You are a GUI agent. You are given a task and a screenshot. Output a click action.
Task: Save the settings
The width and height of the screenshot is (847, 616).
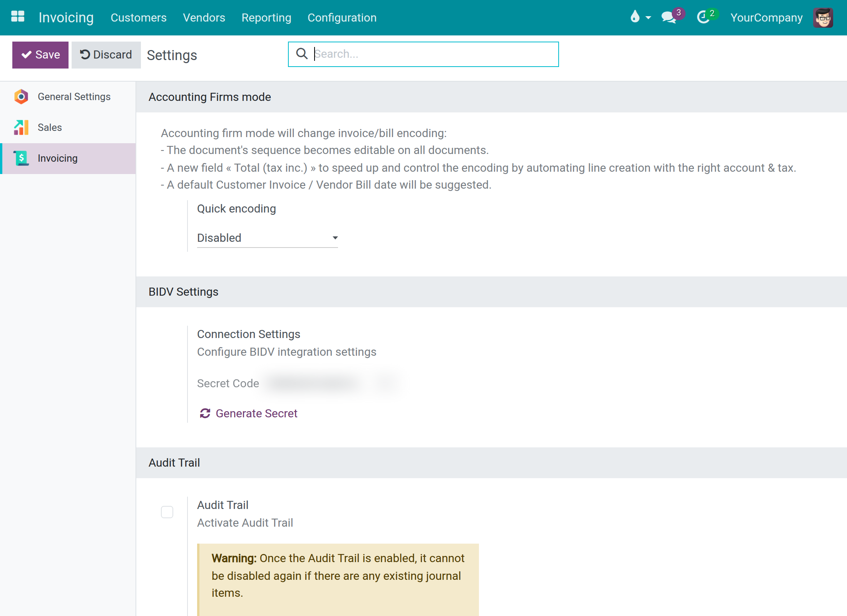40,55
